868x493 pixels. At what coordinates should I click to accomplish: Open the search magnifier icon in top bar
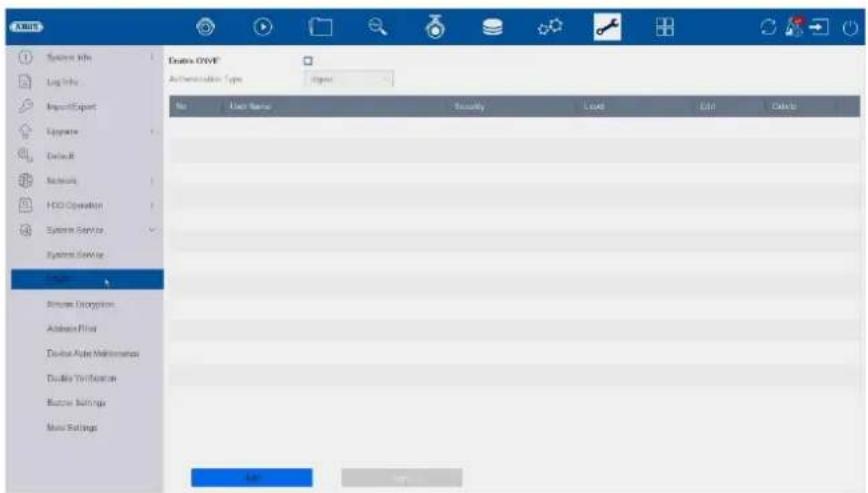tap(378, 27)
